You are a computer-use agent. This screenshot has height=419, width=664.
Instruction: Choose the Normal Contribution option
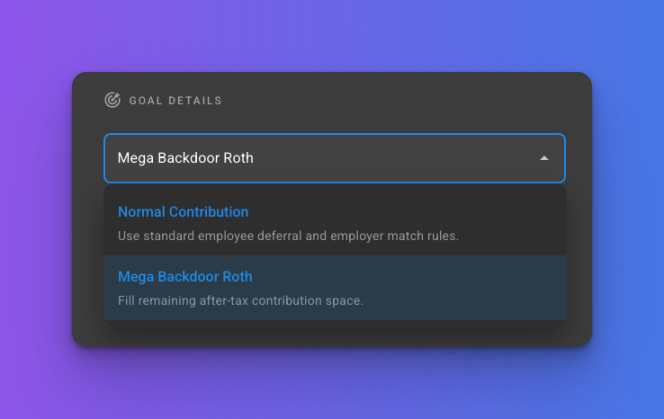(334, 223)
